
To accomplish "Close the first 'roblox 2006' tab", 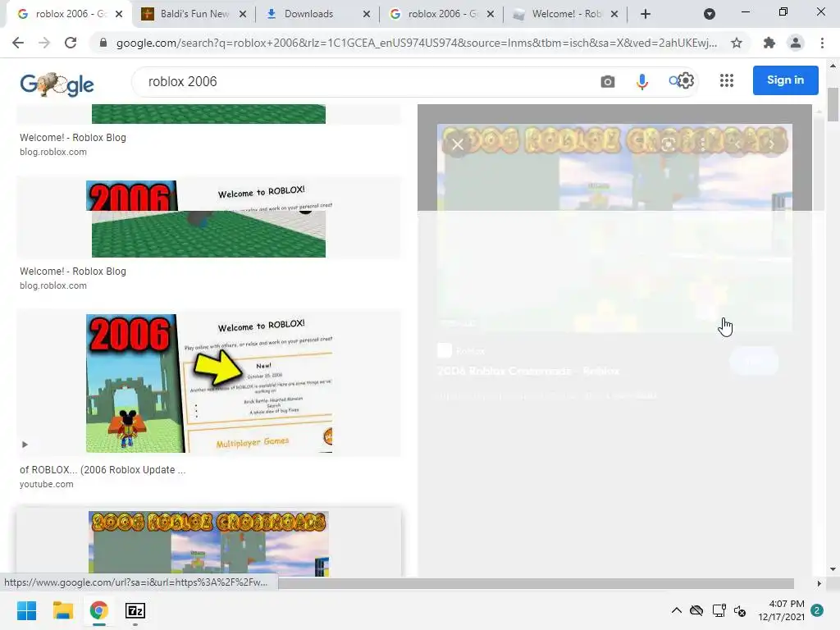I will [119, 14].
